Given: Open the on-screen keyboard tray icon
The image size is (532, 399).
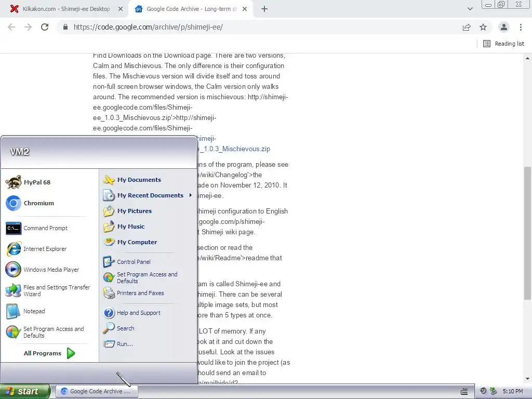Looking at the screenshot, I should (x=464, y=392).
